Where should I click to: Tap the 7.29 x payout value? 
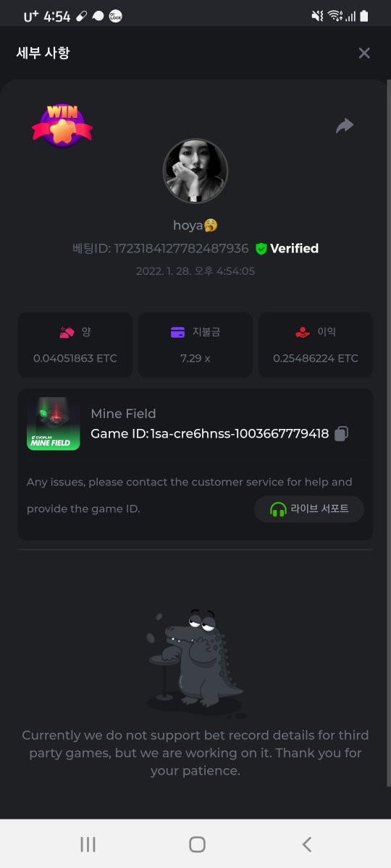click(195, 358)
